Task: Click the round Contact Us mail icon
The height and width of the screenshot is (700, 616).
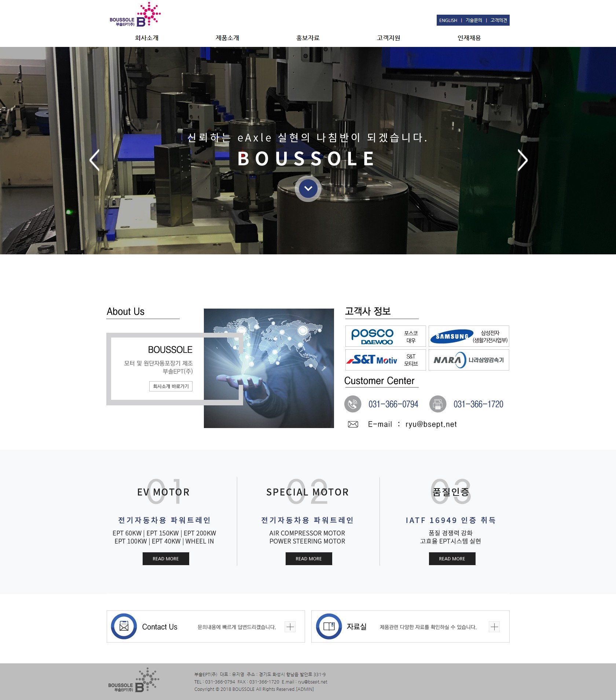Action: pyautogui.click(x=124, y=626)
